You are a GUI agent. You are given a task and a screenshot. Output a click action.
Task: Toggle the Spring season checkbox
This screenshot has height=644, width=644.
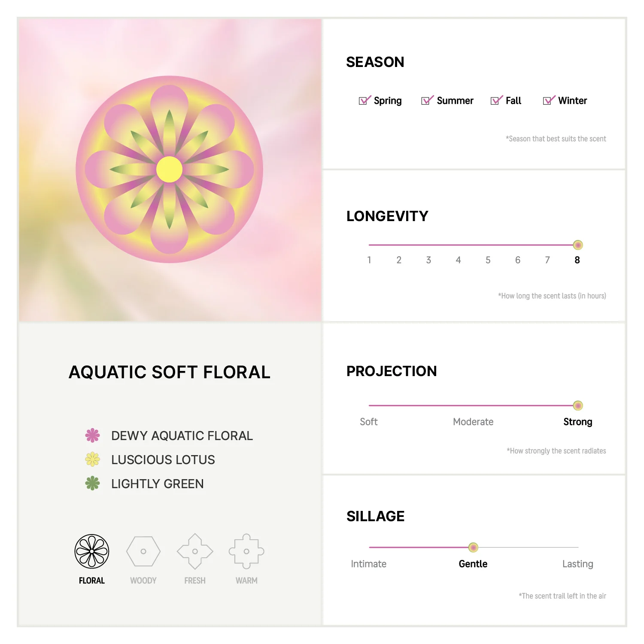click(x=365, y=100)
